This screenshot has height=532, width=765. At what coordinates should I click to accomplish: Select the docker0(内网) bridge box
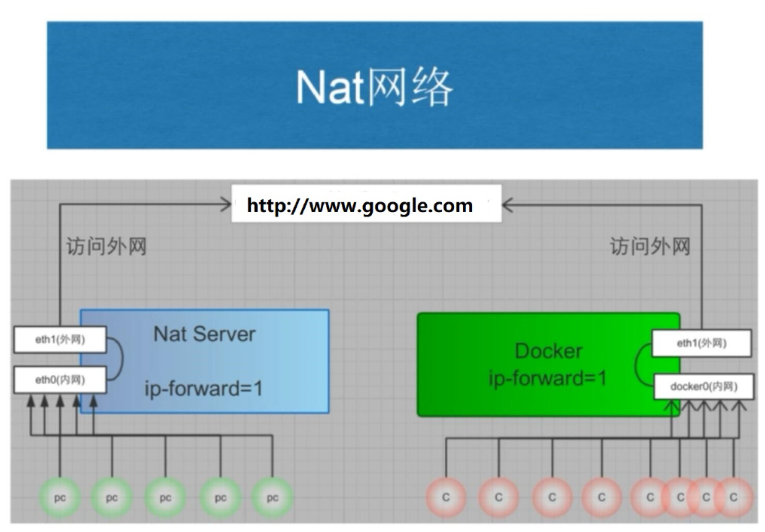tap(704, 386)
